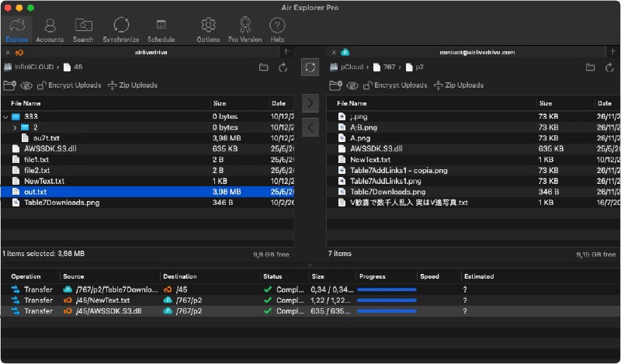Click InfiniCLOUD in the left breadcrumb
Viewport: 621px width, 364px height.
point(33,67)
